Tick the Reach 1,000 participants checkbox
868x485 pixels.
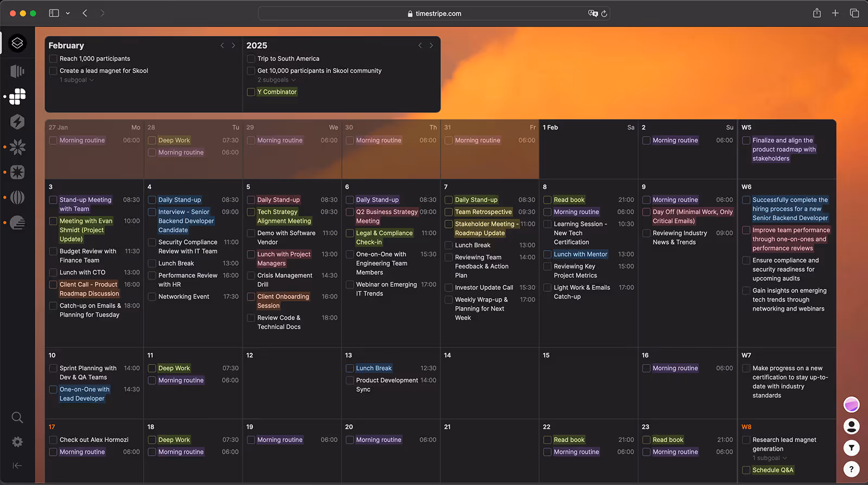pyautogui.click(x=53, y=59)
